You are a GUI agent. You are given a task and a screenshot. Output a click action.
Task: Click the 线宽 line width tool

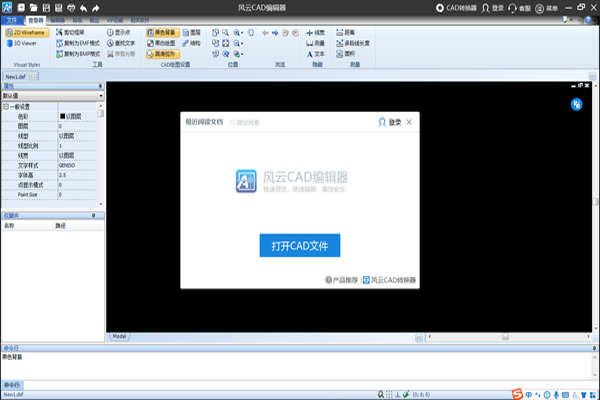point(315,33)
